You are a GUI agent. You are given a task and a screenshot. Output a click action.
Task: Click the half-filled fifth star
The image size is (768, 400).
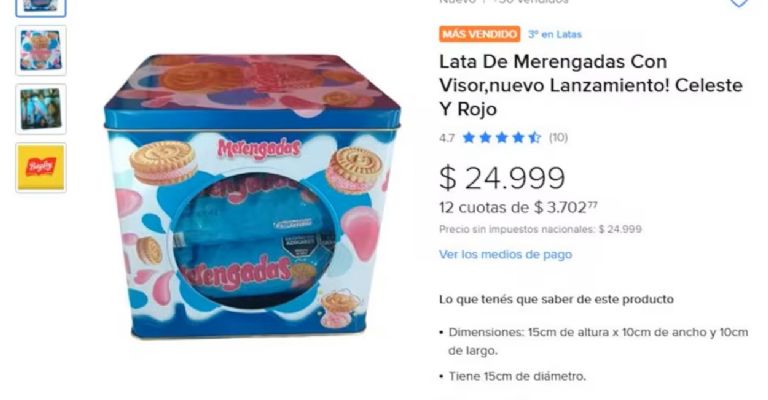click(x=534, y=138)
